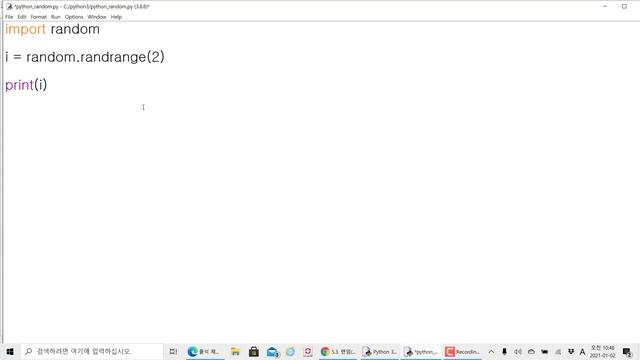Viewport: 640px width, 360px height.
Task: Click the word 'random' on the import line
Action: [75, 29]
